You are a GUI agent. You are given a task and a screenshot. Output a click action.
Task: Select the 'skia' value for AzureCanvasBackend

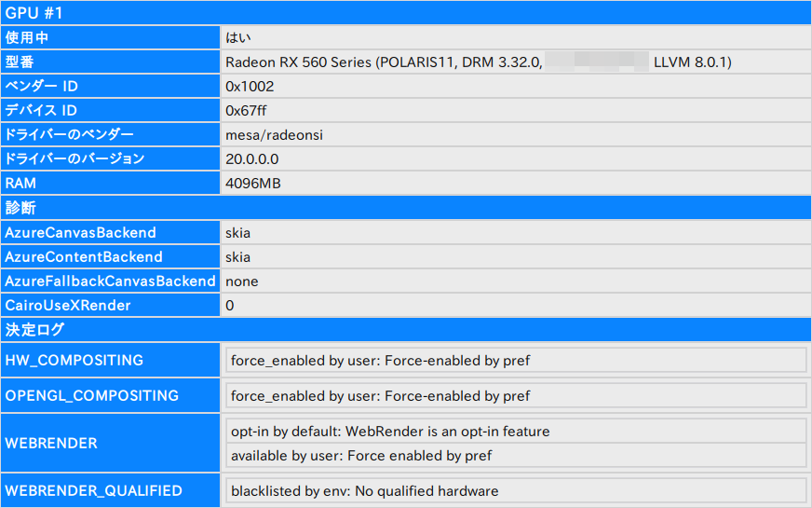point(237,233)
